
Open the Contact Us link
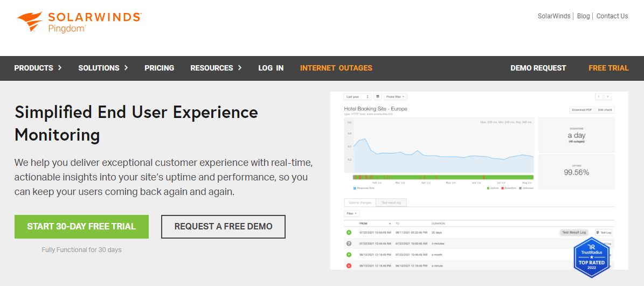pyautogui.click(x=612, y=16)
